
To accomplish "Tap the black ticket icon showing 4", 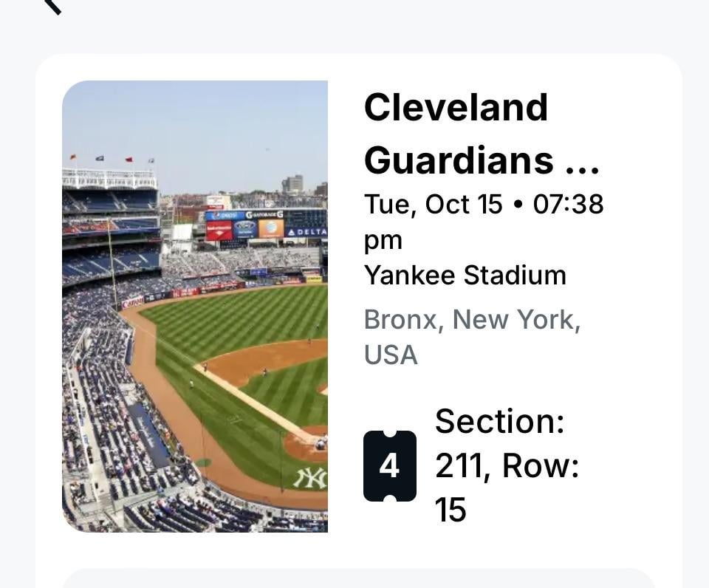I will [389, 466].
